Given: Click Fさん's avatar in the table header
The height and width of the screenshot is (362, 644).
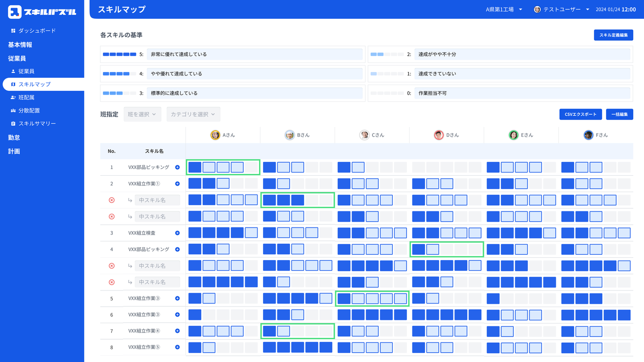Looking at the screenshot, I should (588, 135).
